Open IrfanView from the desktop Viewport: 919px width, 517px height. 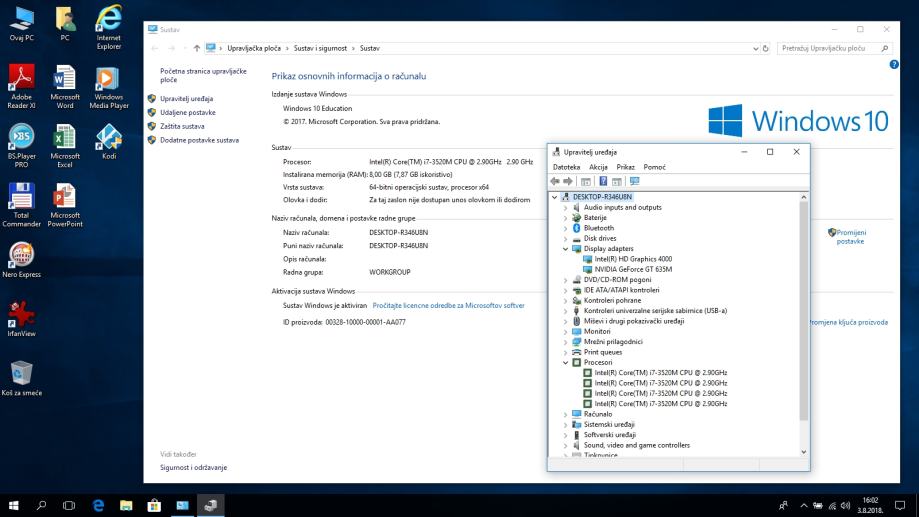(x=21, y=314)
